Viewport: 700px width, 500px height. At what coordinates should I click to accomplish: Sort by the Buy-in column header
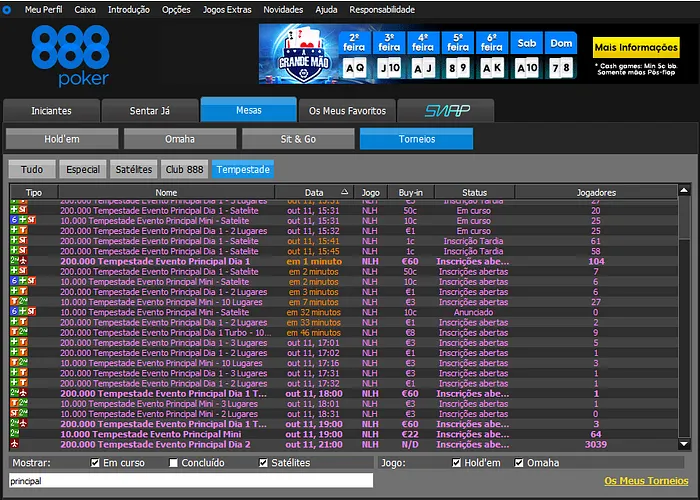[411, 192]
